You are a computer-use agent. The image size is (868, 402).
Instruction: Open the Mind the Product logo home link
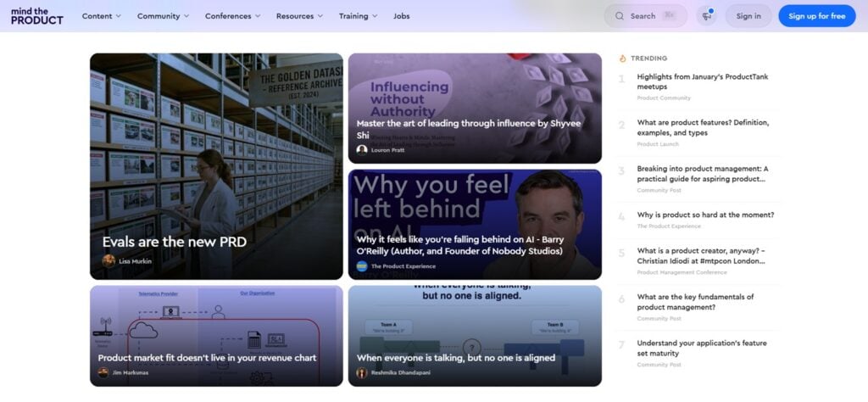37,16
